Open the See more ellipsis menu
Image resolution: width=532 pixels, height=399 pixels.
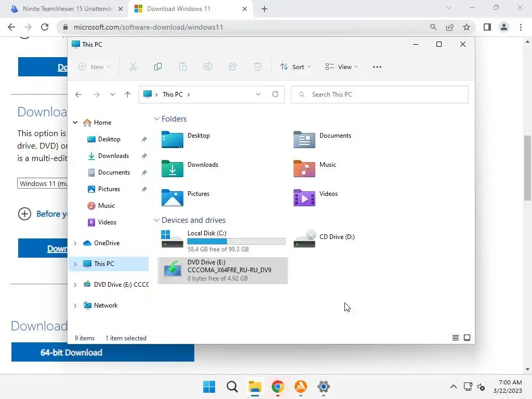pyautogui.click(x=377, y=67)
